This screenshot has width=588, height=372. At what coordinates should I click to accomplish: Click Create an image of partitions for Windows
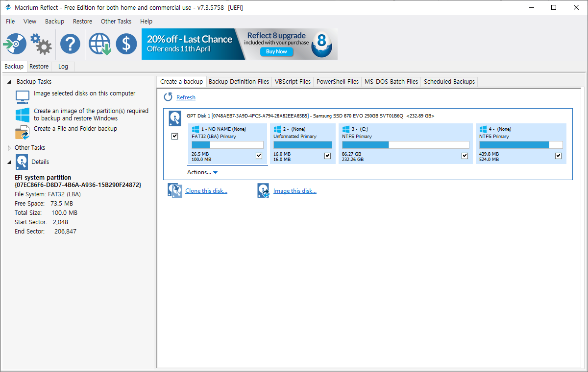pos(91,115)
